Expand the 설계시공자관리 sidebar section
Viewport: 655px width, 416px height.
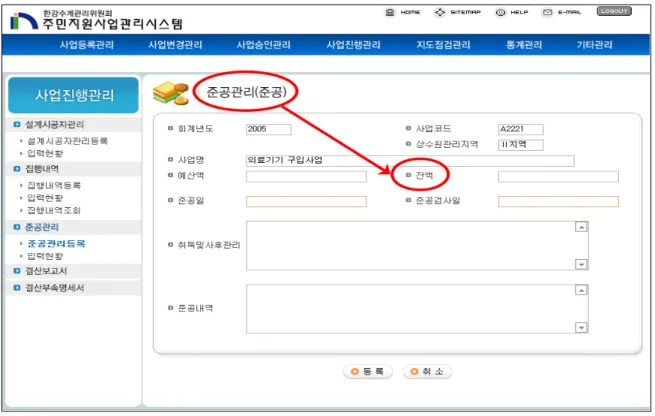pos(54,124)
